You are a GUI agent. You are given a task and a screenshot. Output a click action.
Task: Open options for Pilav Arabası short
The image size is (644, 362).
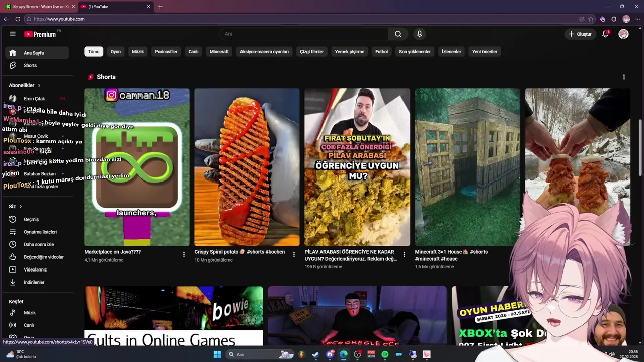pos(404,254)
